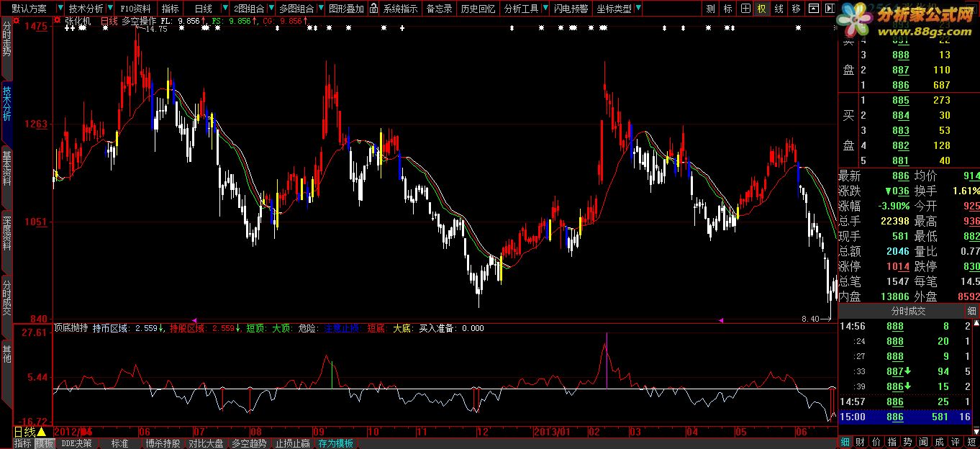This screenshot has height=449, width=980.
Task: Apply the 止损止赢 template
Action: (292, 443)
